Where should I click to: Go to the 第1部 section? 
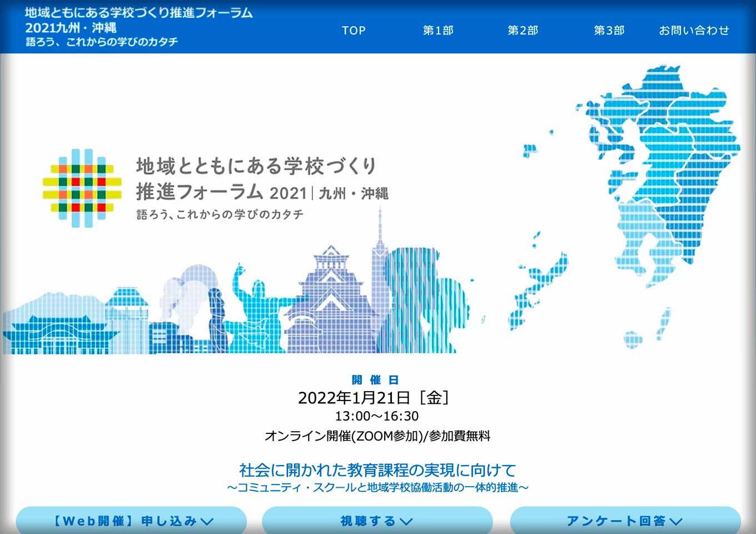[438, 31]
